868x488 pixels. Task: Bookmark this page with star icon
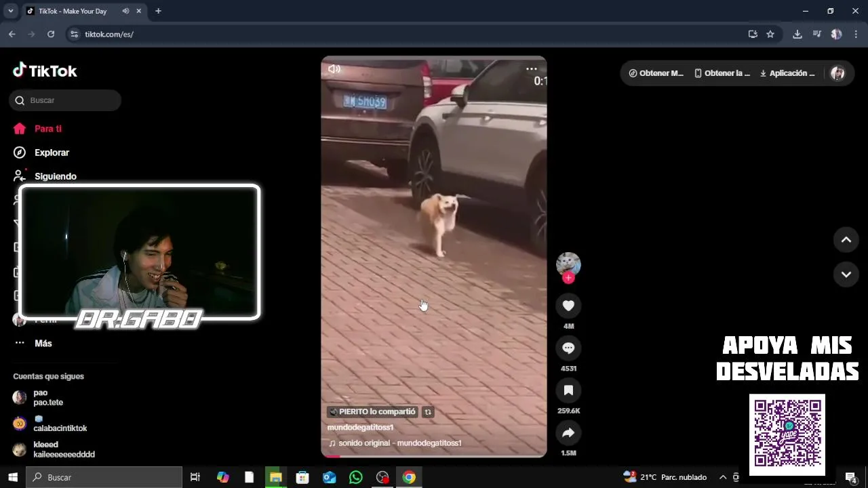pyautogui.click(x=770, y=34)
